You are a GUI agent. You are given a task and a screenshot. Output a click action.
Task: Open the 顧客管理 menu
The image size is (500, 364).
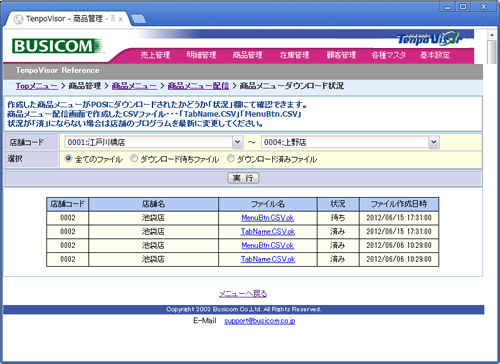tap(341, 55)
